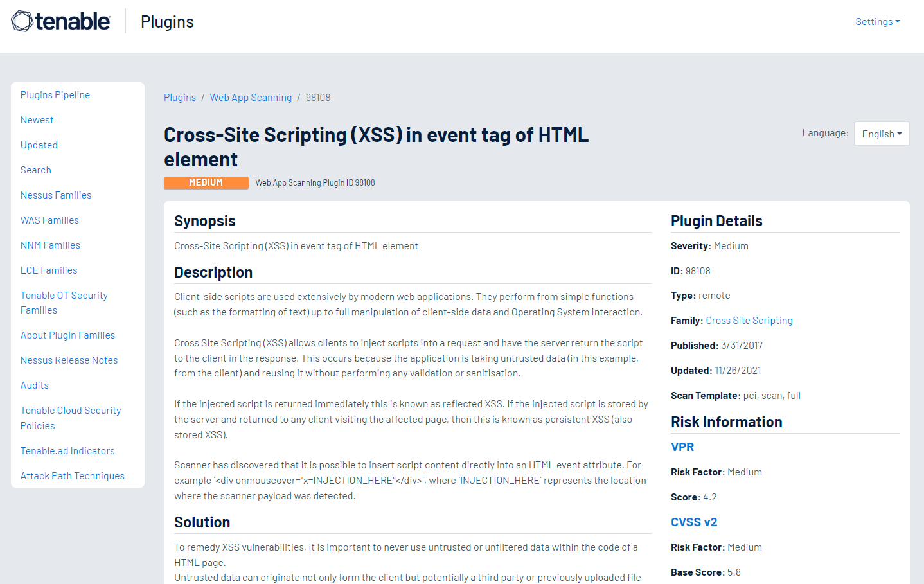Click the Scan Template 'pci, scan, full' value
924x584 pixels.
pos(772,396)
